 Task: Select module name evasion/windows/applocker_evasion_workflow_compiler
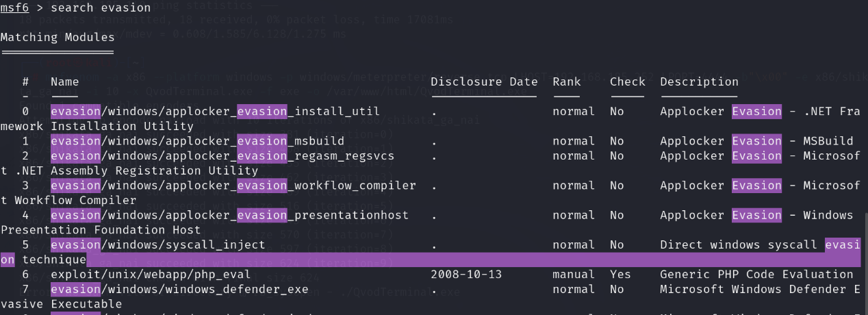[233, 186]
